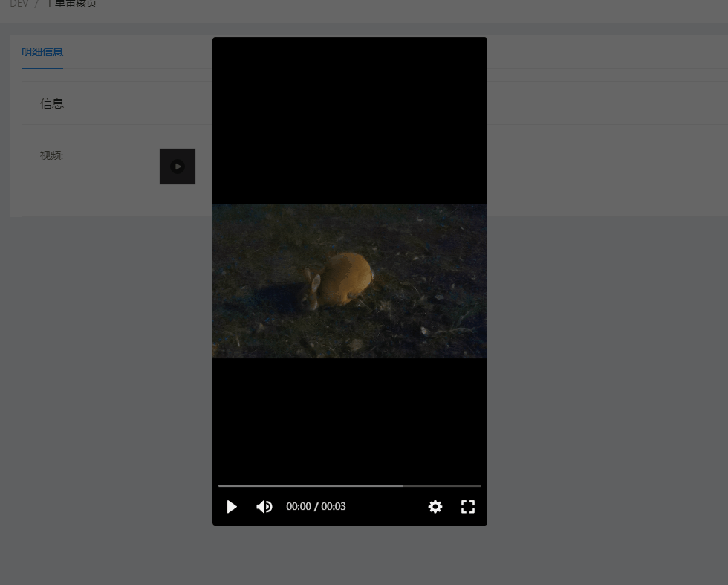Viewport: 728px width, 585px height.
Task: Click the video thumbnail play button
Action: click(178, 167)
